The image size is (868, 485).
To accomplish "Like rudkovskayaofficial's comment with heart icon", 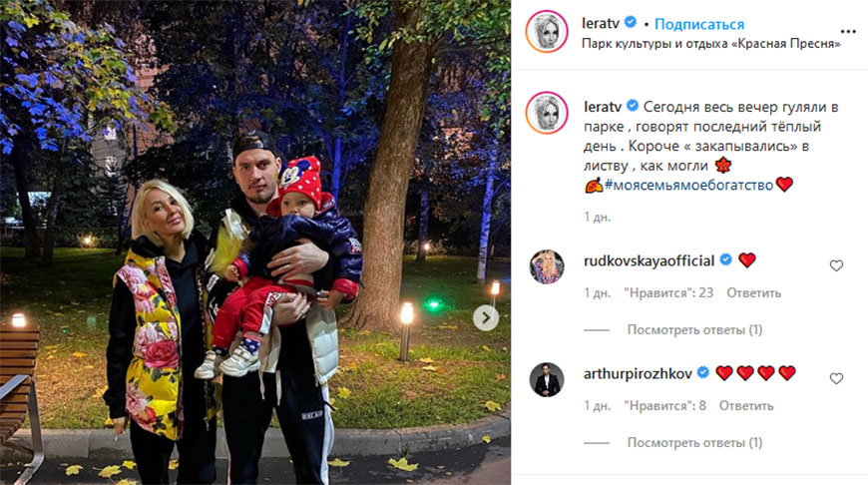I will (836, 265).
